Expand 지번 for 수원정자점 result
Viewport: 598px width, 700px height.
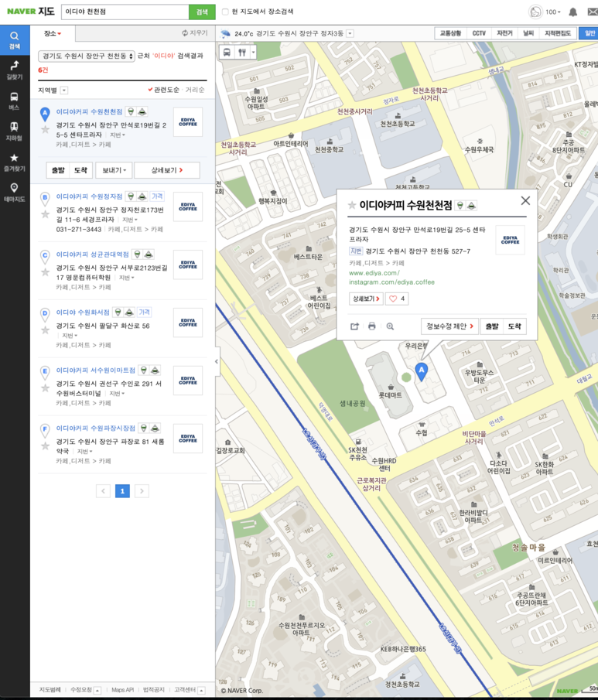pos(130,220)
